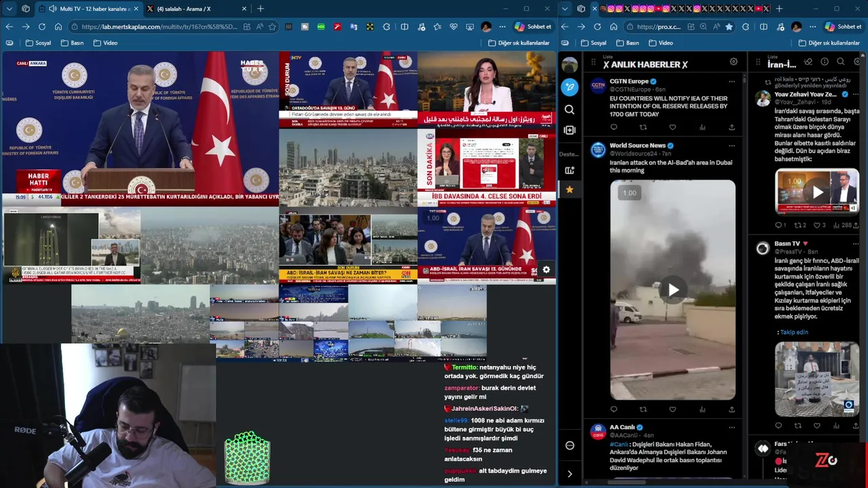
Task: Expand the X Pro sidebar arrow at bottom
Action: click(x=570, y=474)
